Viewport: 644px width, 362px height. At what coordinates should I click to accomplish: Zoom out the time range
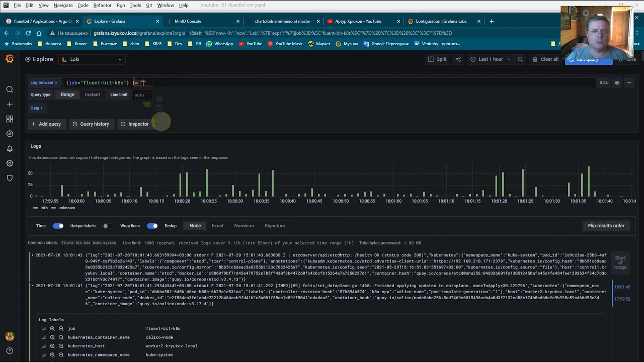click(x=520, y=59)
